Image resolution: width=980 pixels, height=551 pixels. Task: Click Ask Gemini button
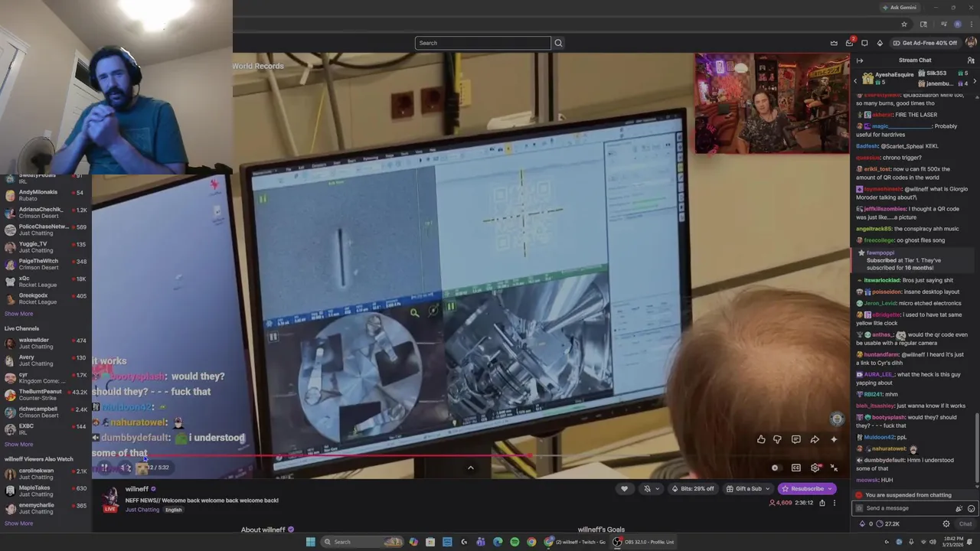pyautogui.click(x=899, y=8)
